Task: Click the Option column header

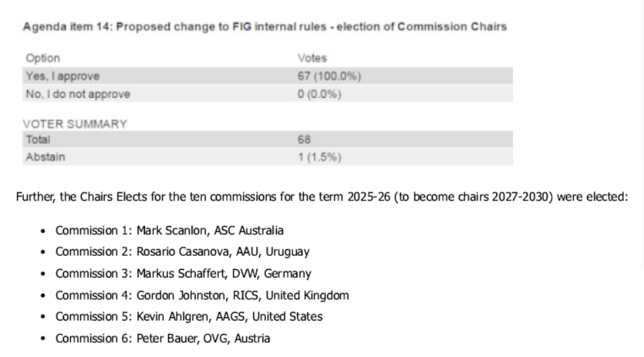Action: (43, 59)
